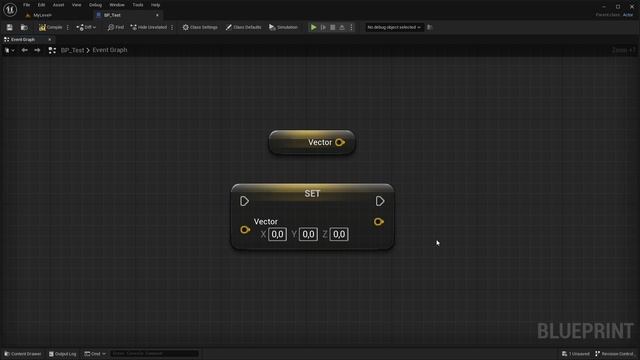Toggle Hide Unrelated nodes
This screenshot has height=360, width=640.
149,27
